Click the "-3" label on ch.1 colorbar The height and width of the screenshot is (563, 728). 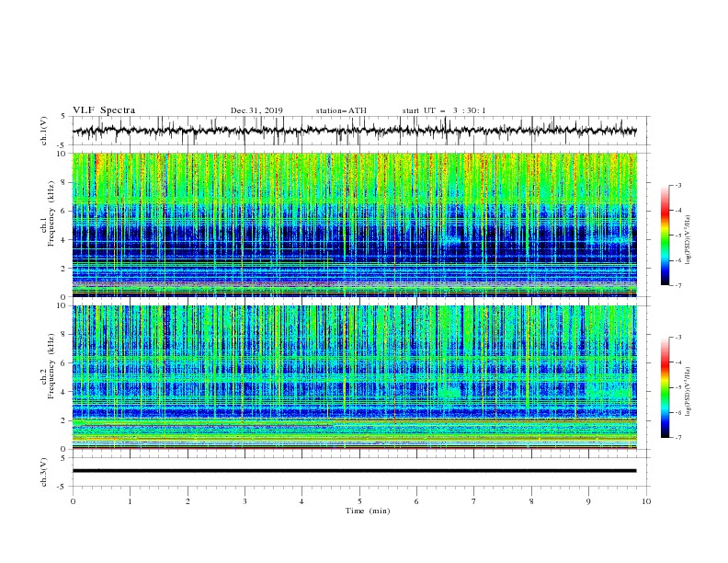click(x=677, y=185)
